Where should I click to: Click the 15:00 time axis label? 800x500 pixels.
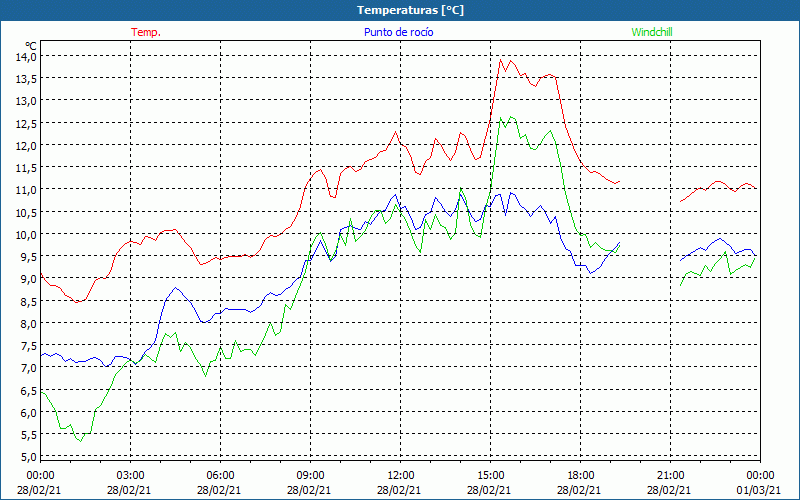tap(490, 475)
